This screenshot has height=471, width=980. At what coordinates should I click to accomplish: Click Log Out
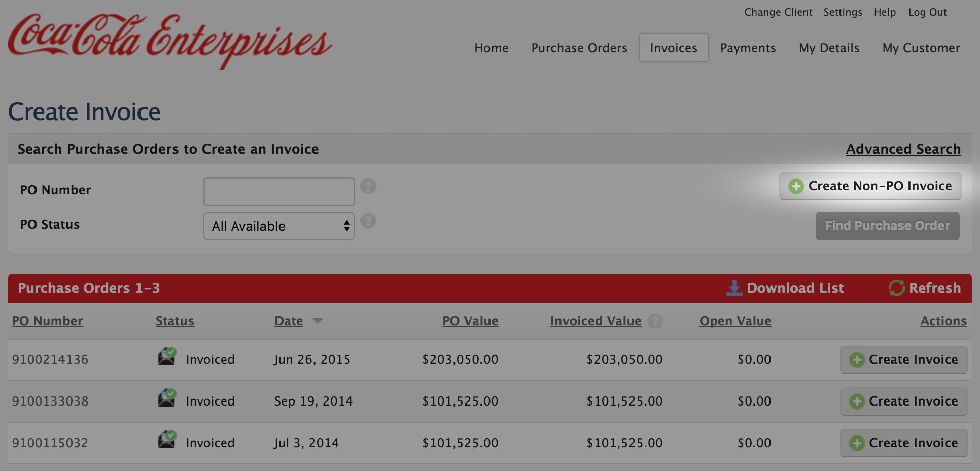927,12
